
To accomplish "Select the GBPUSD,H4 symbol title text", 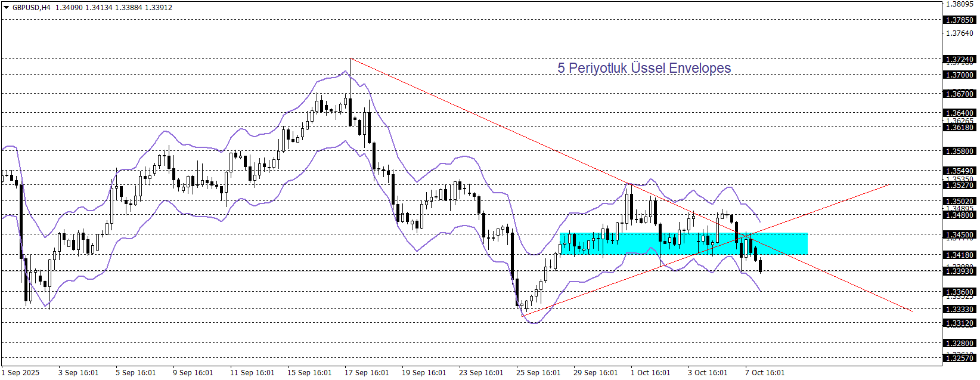I will (31, 8).
